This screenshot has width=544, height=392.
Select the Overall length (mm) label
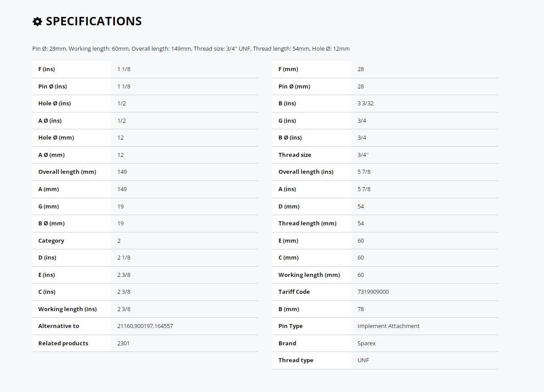tap(67, 172)
